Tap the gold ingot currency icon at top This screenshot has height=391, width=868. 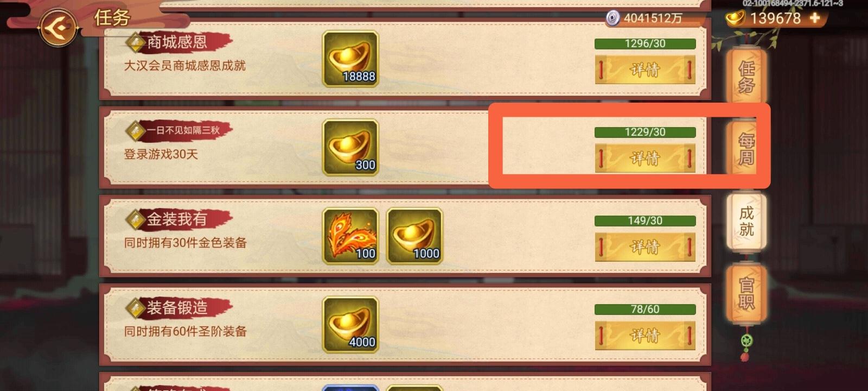736,18
